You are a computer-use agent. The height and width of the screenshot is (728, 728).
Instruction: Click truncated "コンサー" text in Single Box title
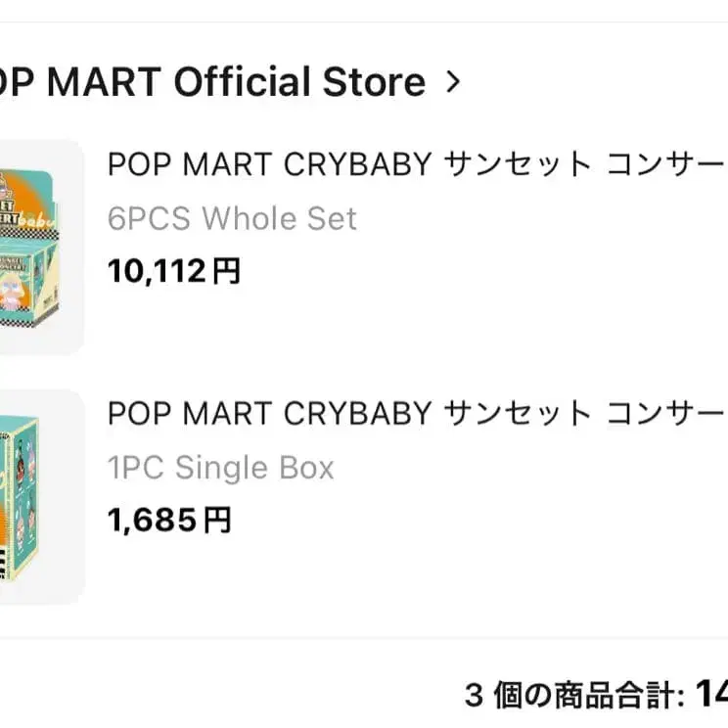[667, 414]
